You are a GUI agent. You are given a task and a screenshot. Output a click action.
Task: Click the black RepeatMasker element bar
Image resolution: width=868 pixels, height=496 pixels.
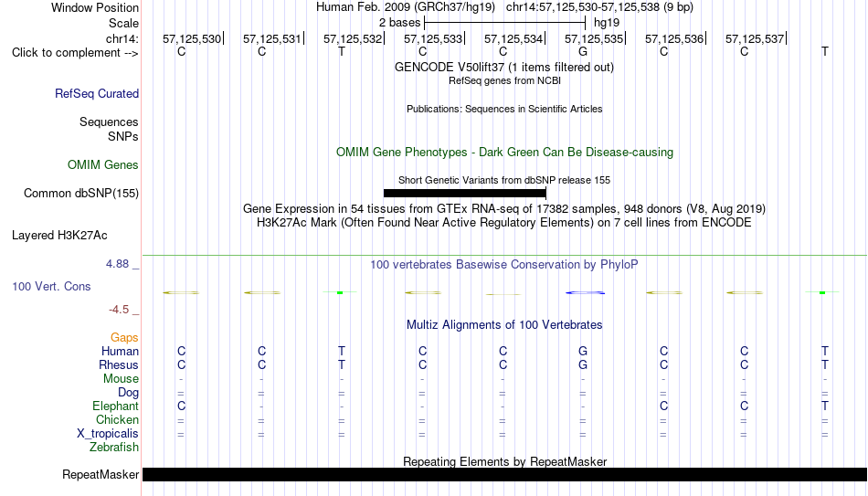505,474
